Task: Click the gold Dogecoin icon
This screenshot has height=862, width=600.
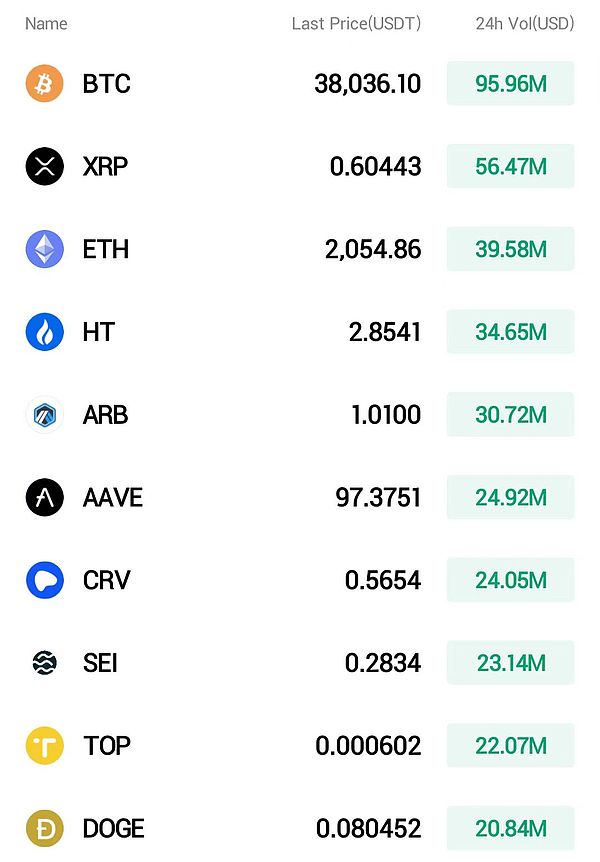Action: coord(44,828)
